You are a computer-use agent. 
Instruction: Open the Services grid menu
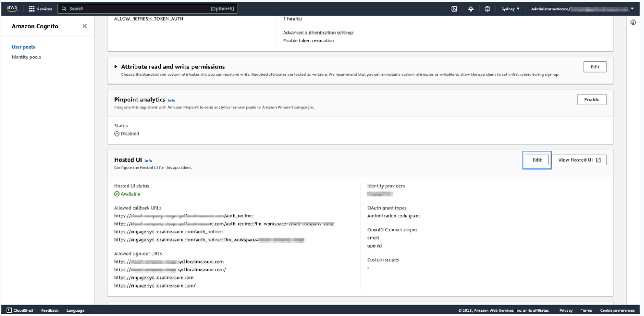(x=40, y=9)
